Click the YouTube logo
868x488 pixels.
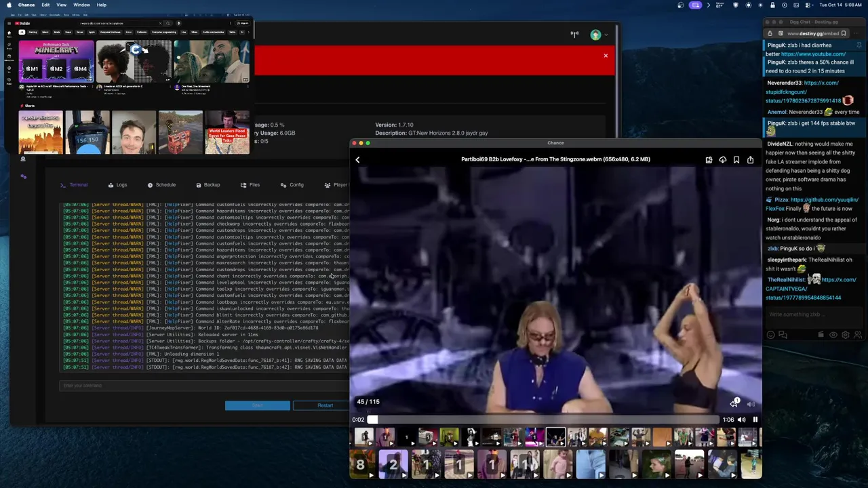(22, 23)
